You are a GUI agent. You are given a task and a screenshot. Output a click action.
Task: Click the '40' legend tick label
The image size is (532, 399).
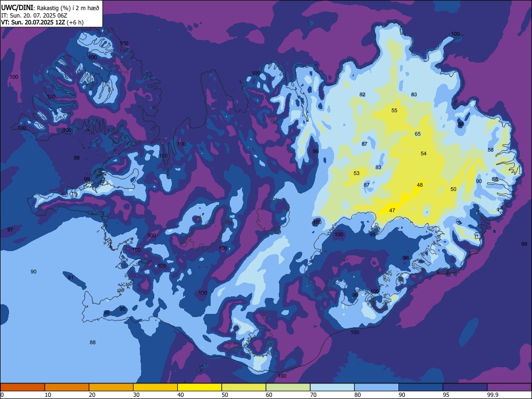click(180, 395)
